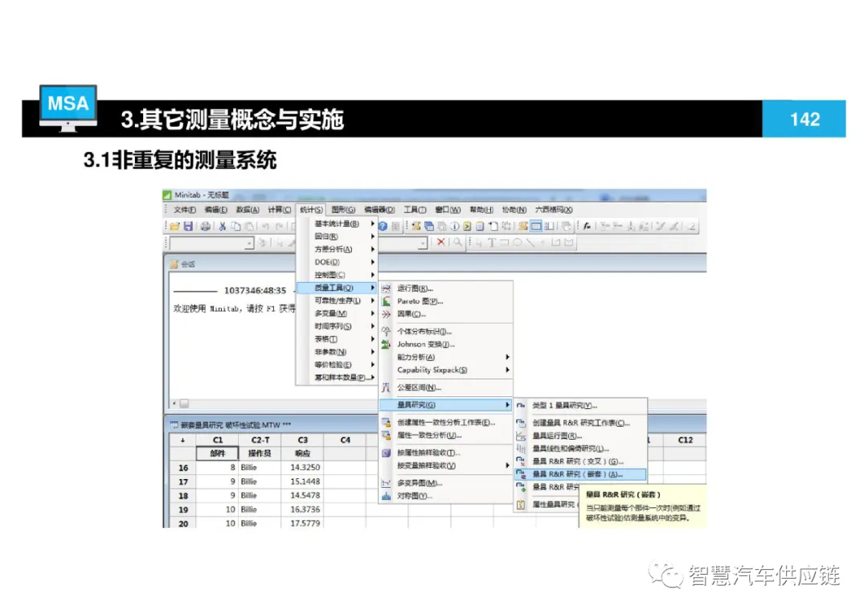Click the Paste toolbar icon
The image size is (868, 614).
[x=250, y=226]
